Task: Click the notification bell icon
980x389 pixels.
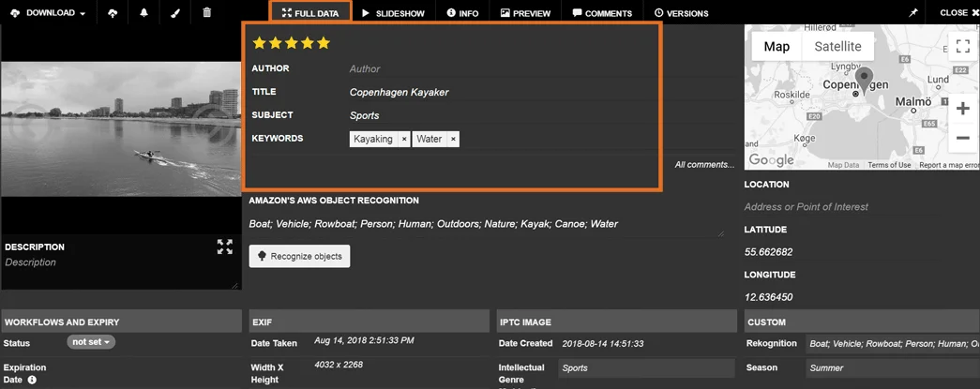Action: point(144,12)
